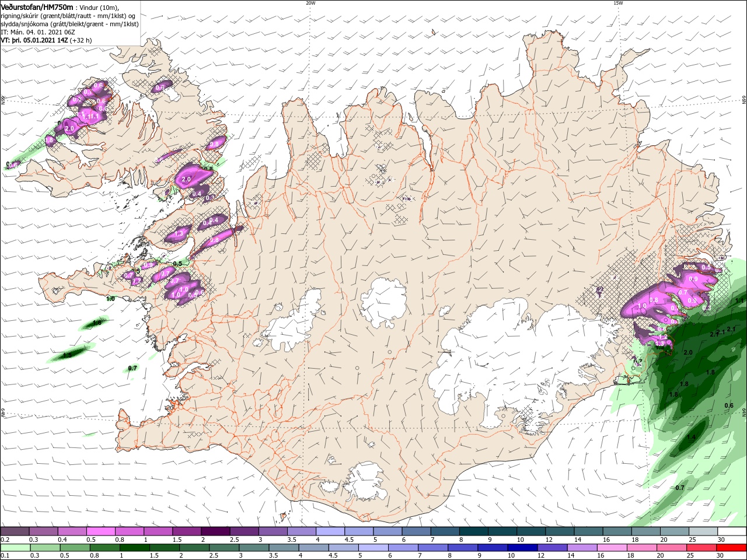Screen dimensions: 747x560
Task: Click the 20W longitude label
Action: coord(310,3)
